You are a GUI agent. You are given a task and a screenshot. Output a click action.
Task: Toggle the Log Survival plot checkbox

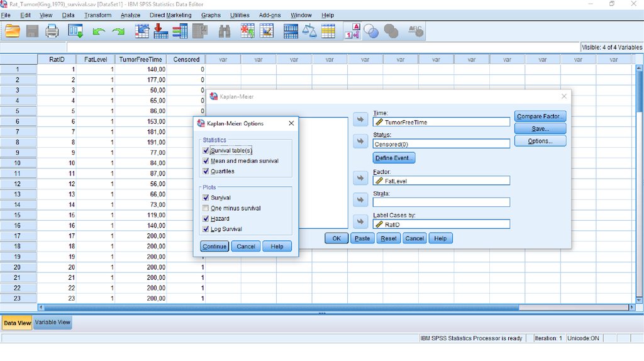pyautogui.click(x=206, y=229)
